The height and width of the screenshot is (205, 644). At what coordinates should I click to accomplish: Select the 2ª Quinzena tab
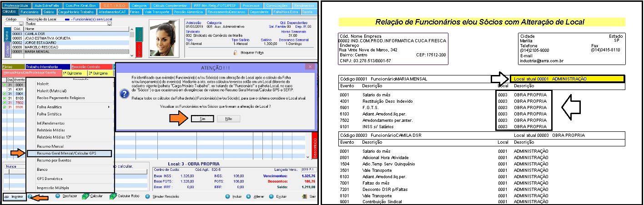[100, 73]
